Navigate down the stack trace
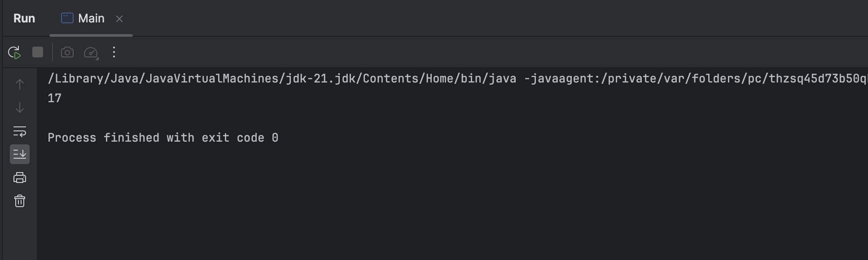Viewport: 868px width, 260px height. tap(20, 108)
